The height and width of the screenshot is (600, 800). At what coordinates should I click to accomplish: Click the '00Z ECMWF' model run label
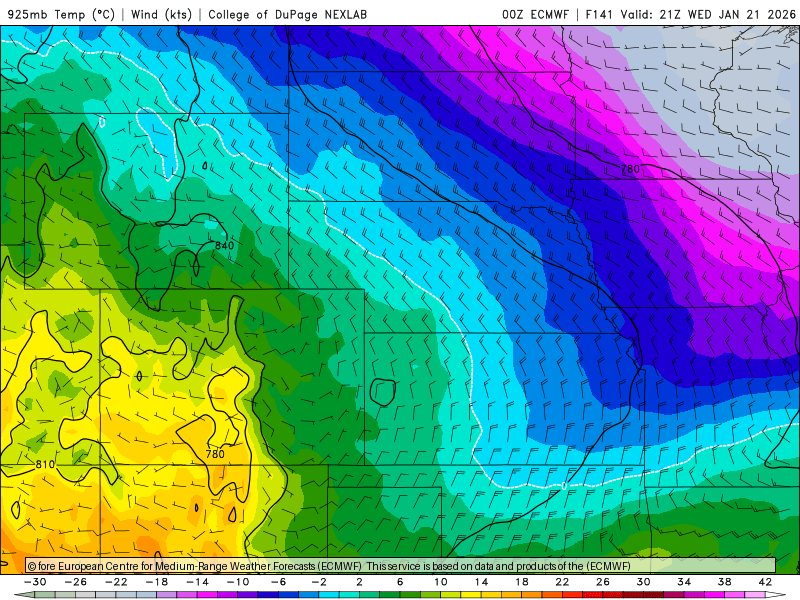point(535,14)
